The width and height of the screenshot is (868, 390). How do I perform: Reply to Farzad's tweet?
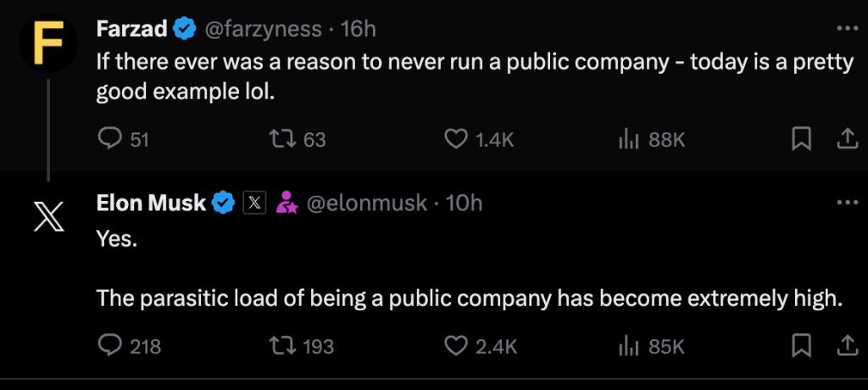click(x=110, y=139)
